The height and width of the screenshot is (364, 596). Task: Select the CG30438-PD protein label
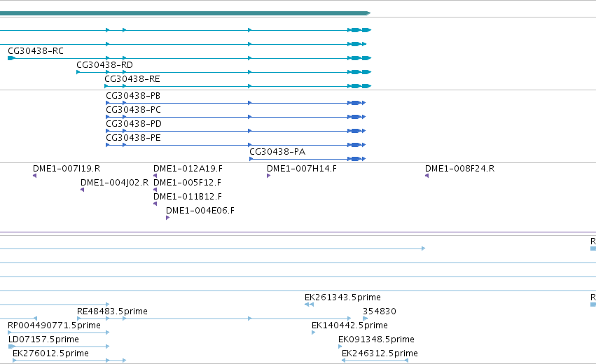click(134, 124)
